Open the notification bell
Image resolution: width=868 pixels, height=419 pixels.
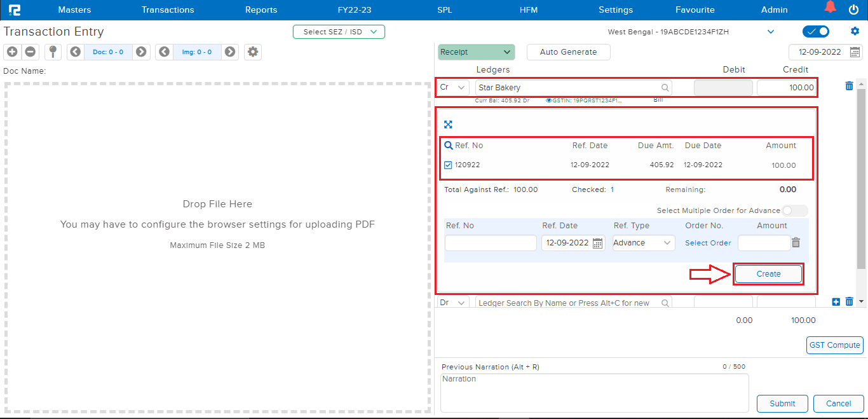pyautogui.click(x=831, y=7)
